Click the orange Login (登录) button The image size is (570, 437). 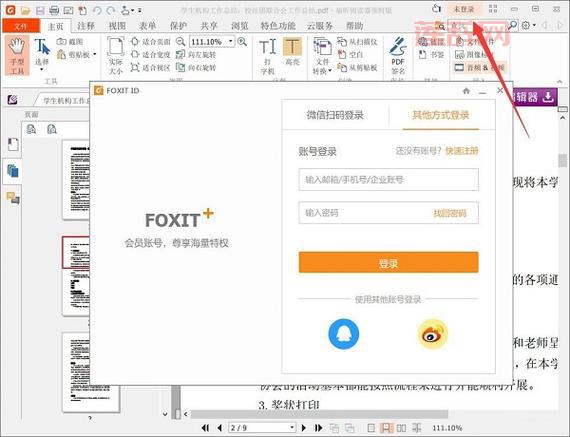point(389,262)
